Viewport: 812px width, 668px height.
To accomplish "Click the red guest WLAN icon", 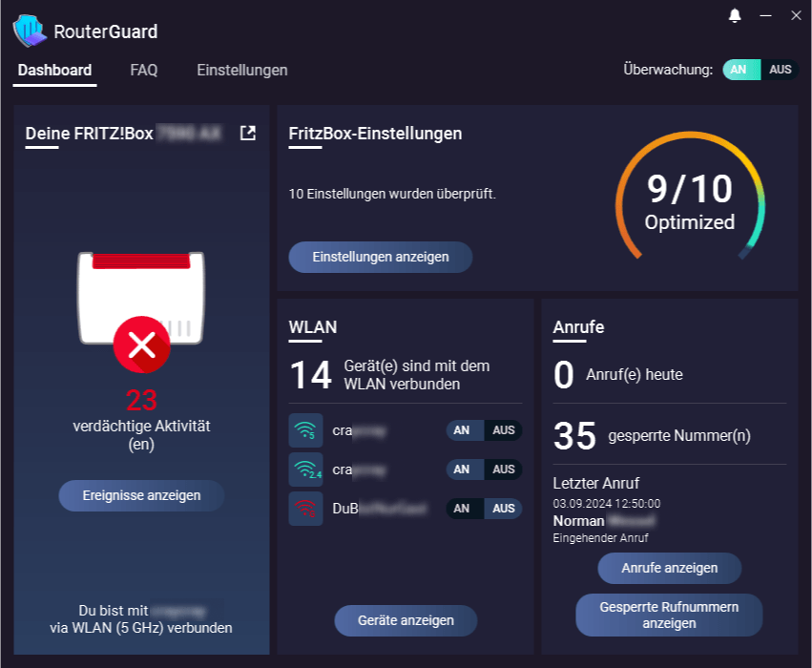I will (x=305, y=509).
